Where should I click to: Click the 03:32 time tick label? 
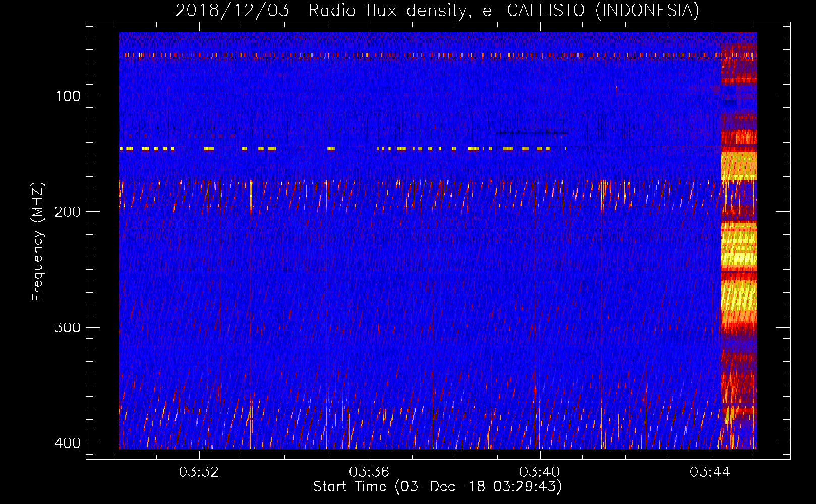pyautogui.click(x=199, y=472)
